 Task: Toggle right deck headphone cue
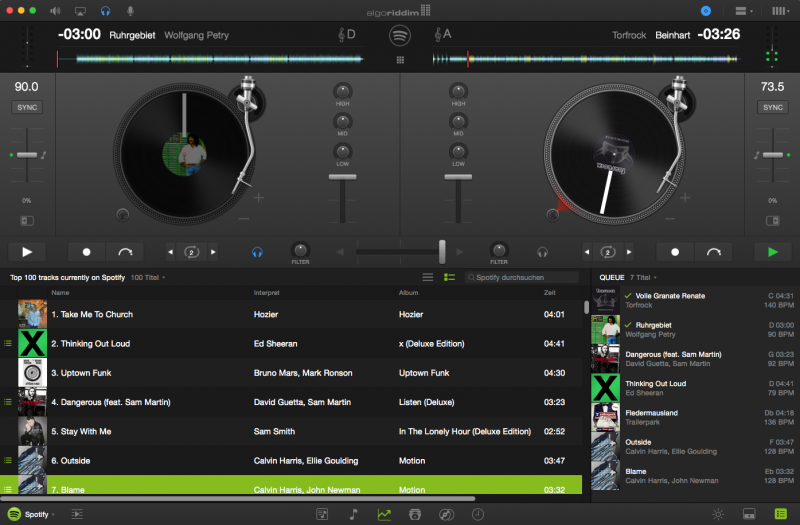click(542, 252)
